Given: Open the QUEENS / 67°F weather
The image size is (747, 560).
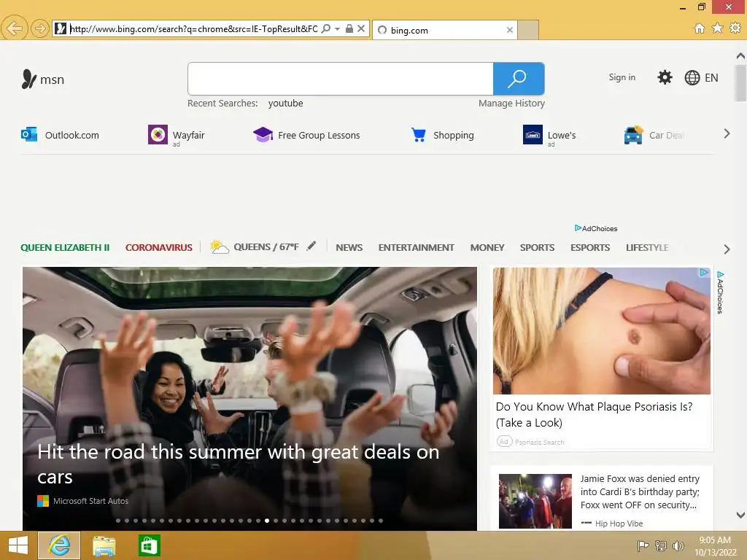Looking at the screenshot, I should point(255,246).
